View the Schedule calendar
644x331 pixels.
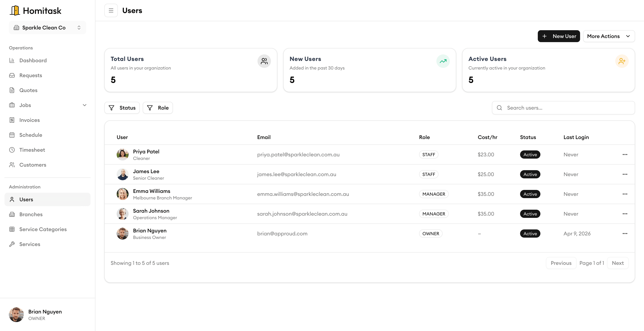(31, 135)
